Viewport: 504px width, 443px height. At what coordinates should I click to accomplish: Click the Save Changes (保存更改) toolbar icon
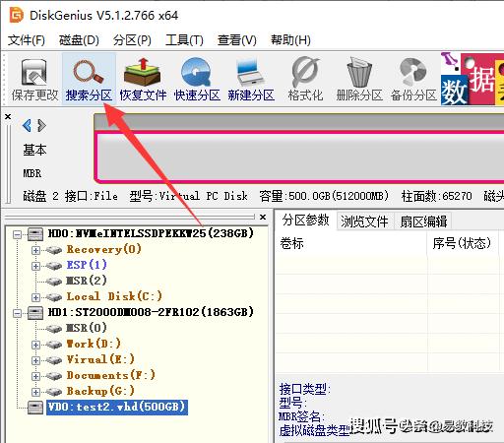(x=34, y=72)
